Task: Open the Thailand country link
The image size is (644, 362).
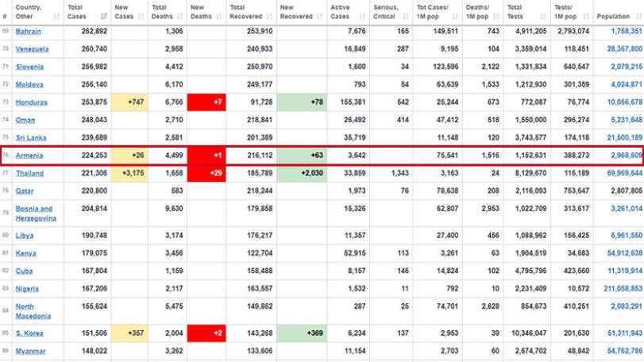Action: (x=29, y=173)
